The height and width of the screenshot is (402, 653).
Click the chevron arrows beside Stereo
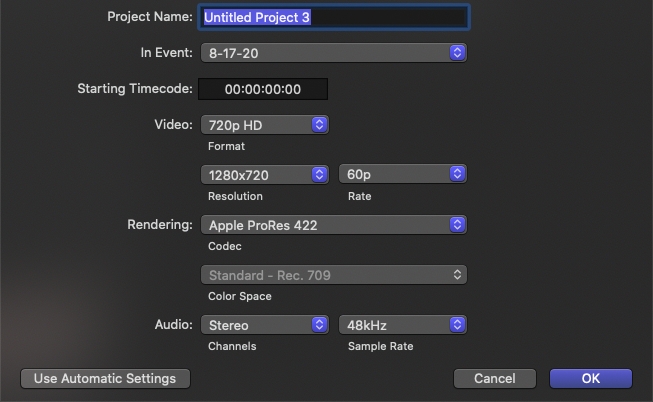click(319, 325)
